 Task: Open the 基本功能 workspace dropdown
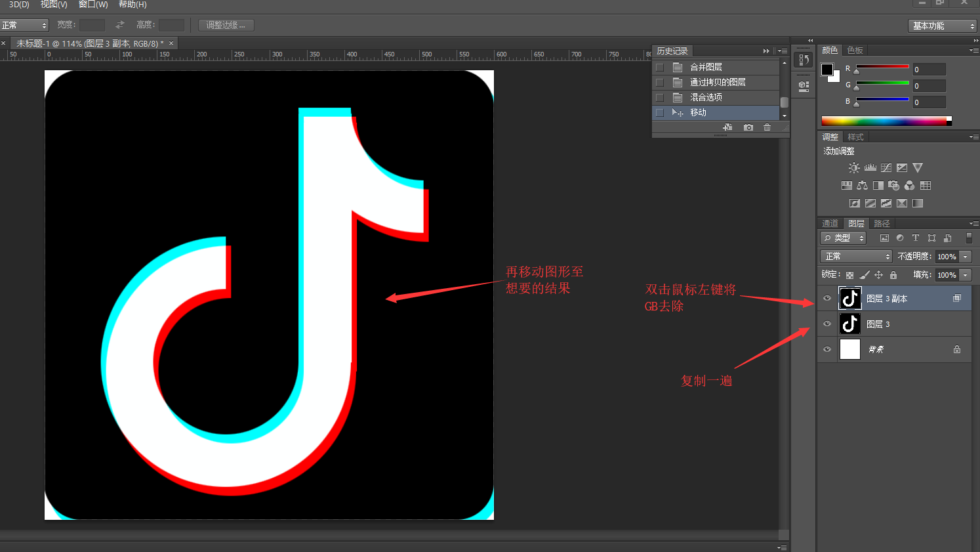943,26
